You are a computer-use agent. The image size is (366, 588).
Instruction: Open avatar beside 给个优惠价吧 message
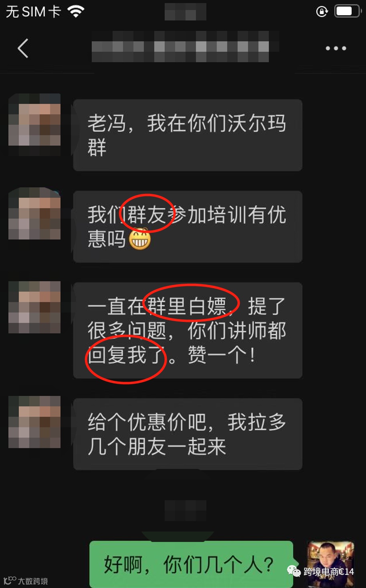coord(34,422)
